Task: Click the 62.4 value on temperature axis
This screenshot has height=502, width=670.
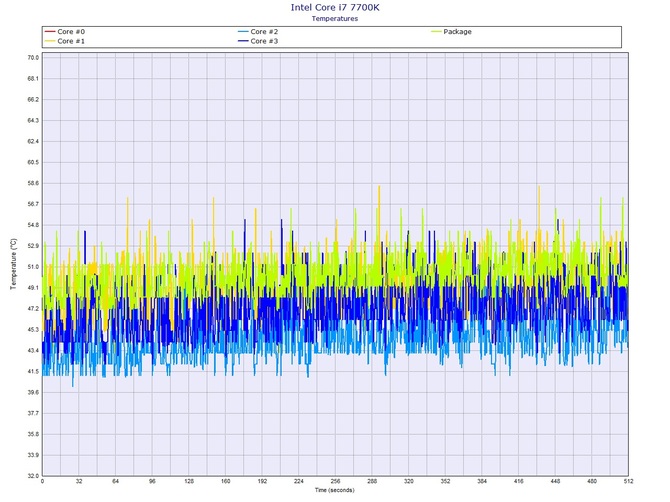Action: pyautogui.click(x=33, y=141)
